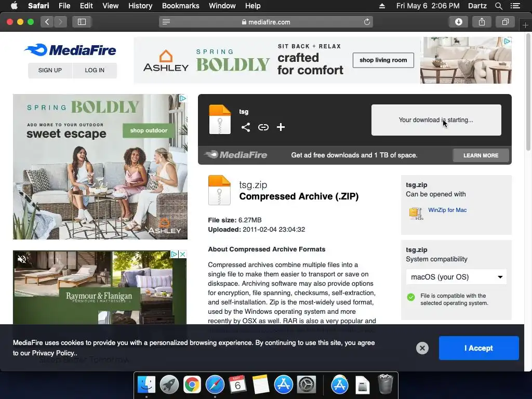Expand the macOS (your OS) compatibility dropdown
The height and width of the screenshot is (399, 532).
[x=456, y=277]
